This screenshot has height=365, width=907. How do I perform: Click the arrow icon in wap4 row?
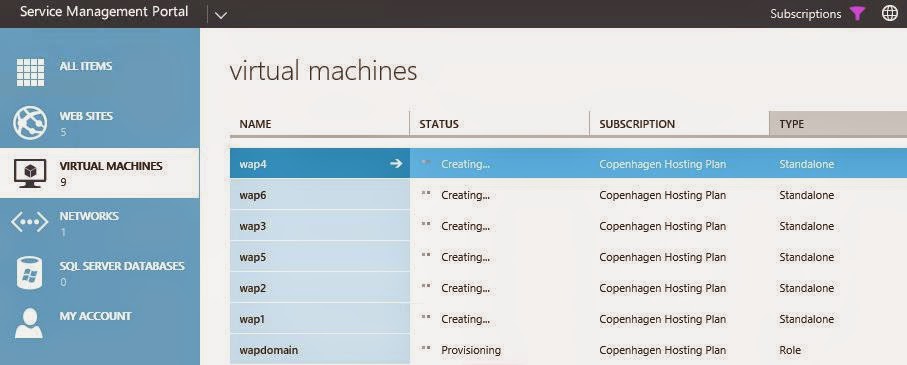tap(396, 164)
